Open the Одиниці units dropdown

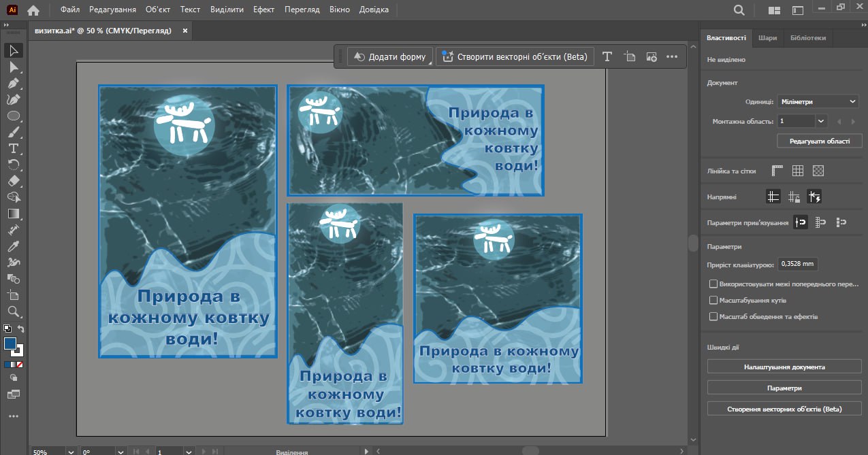(817, 101)
